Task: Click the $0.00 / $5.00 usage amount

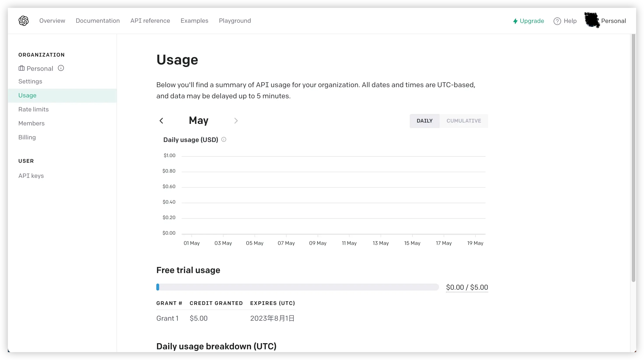Action: (467, 287)
